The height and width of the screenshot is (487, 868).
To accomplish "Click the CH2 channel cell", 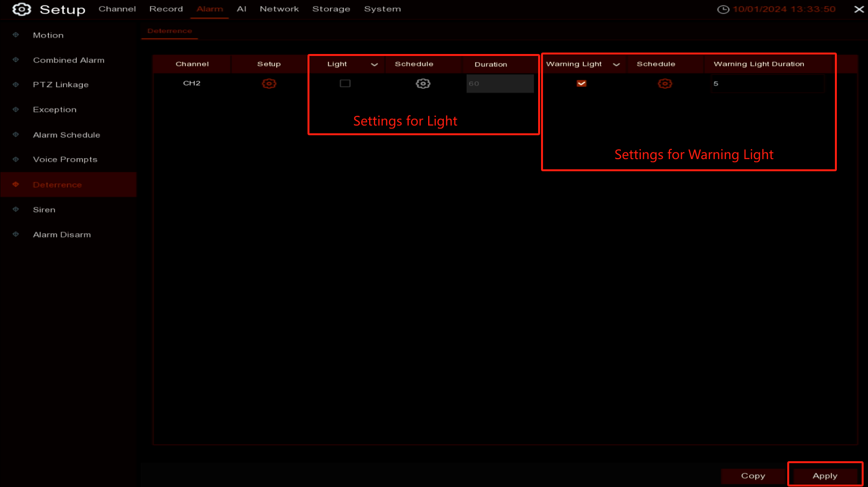I will click(192, 83).
